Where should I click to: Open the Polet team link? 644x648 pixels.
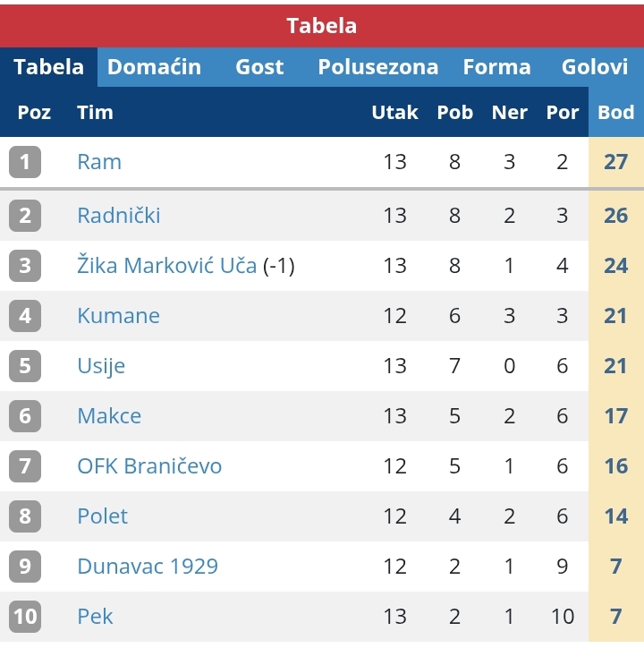pos(103,516)
